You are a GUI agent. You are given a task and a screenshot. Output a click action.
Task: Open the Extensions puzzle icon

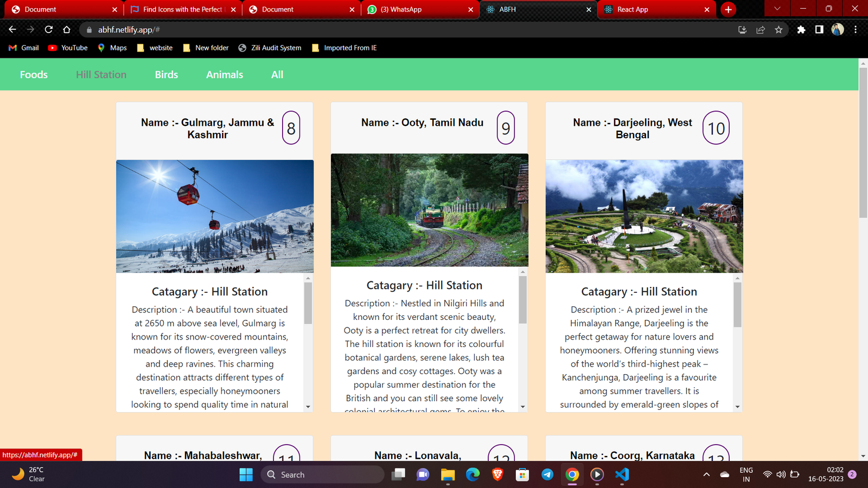[801, 29]
